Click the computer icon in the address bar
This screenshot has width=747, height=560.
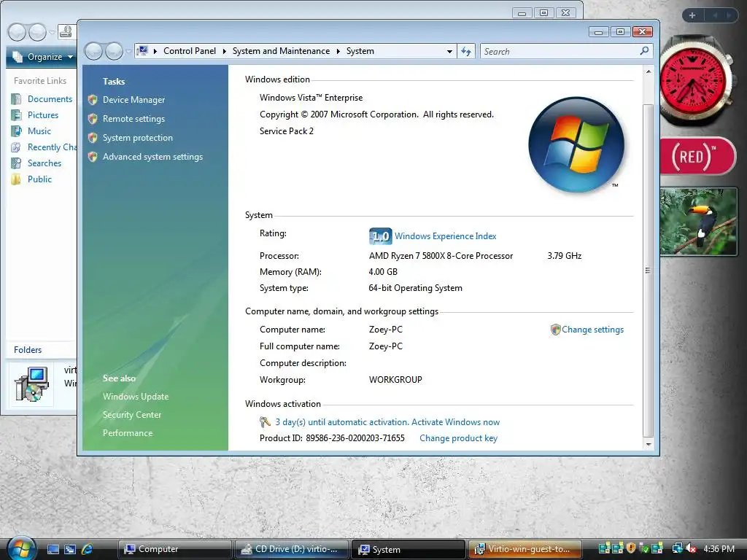tap(142, 50)
